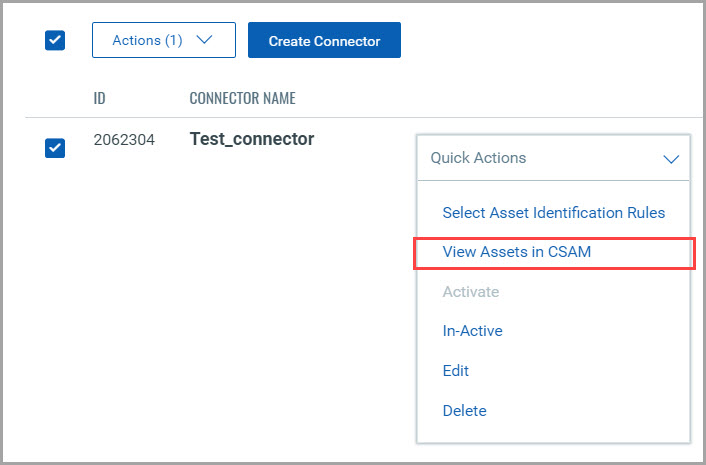
Task: Click empty area below the Test_connector row
Action: tap(220, 300)
